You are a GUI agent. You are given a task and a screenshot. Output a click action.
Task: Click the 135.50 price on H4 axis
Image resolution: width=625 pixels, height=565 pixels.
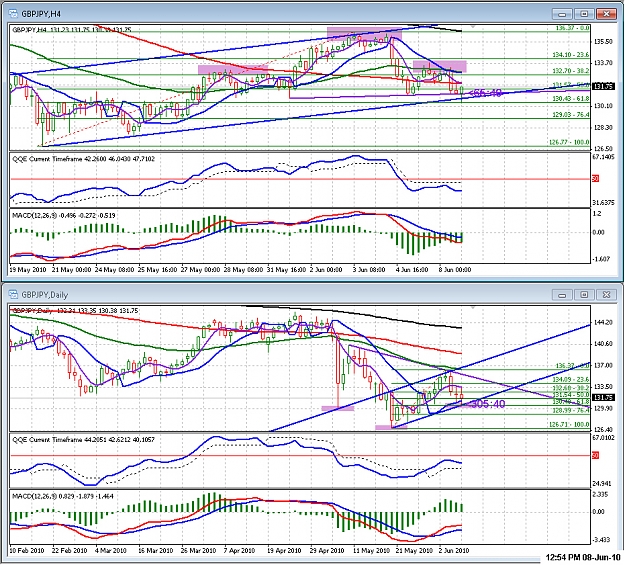tap(603, 41)
